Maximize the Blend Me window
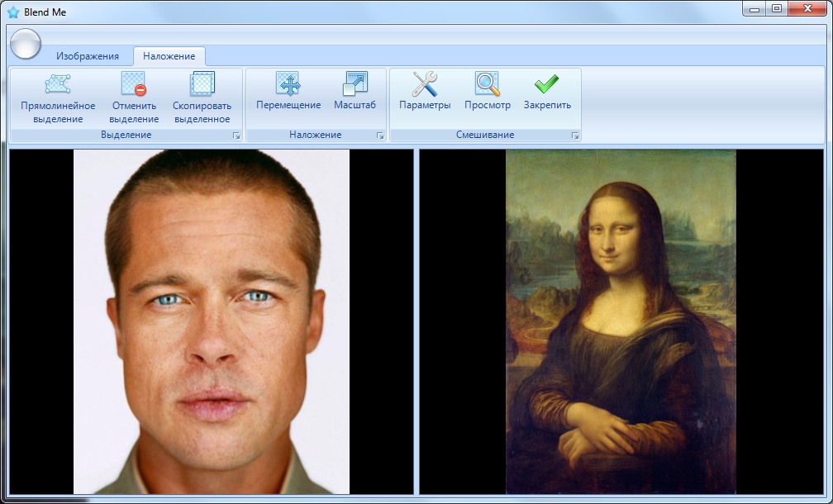 tap(776, 8)
